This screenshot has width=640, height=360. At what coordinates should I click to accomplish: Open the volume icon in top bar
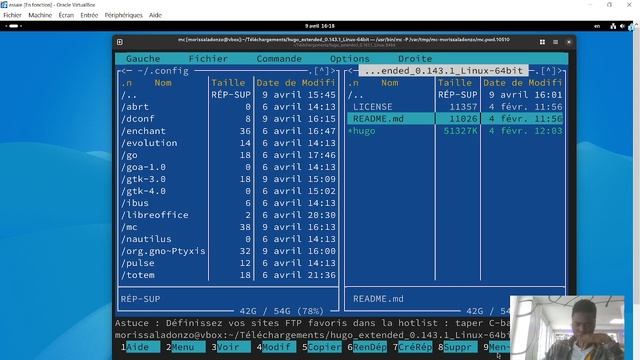tap(622, 26)
